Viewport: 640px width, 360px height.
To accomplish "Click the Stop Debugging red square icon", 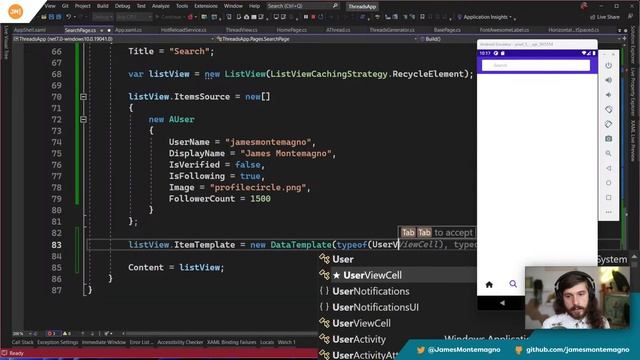I will click(x=313, y=17).
